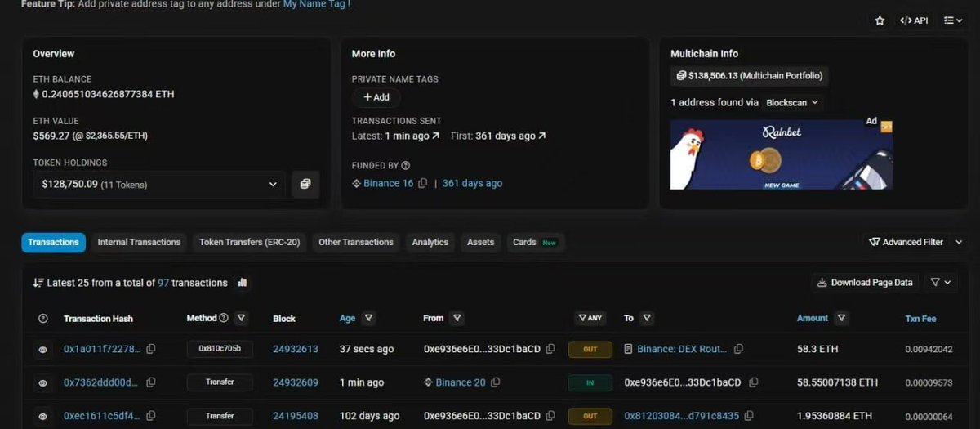Screen dimensions: 980x429
Task: Open recipient address 0x81203084...d791c8435
Action: point(682,416)
